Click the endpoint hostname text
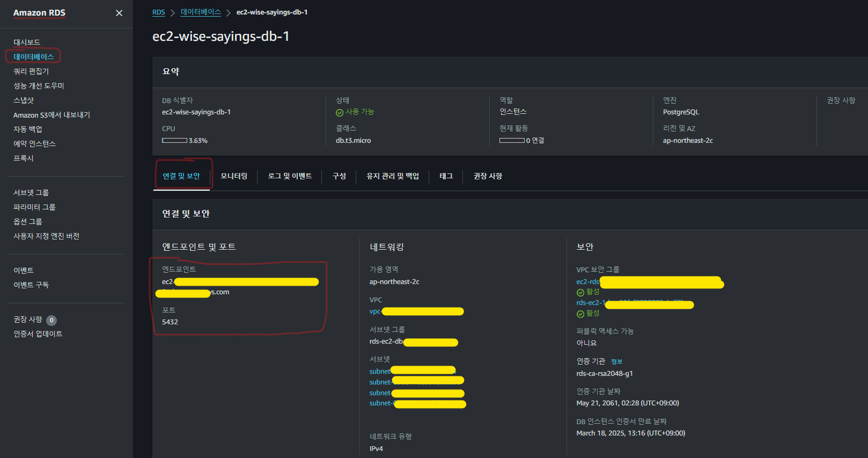868x458 pixels. (x=237, y=287)
